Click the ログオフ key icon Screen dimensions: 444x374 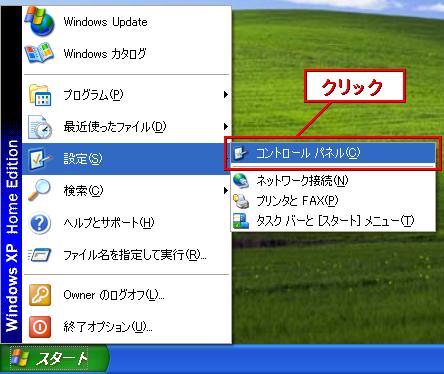(40, 295)
